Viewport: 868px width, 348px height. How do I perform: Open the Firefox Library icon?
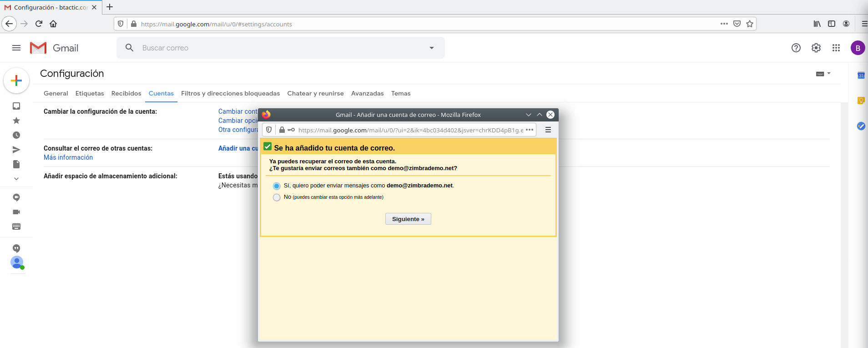click(x=817, y=24)
